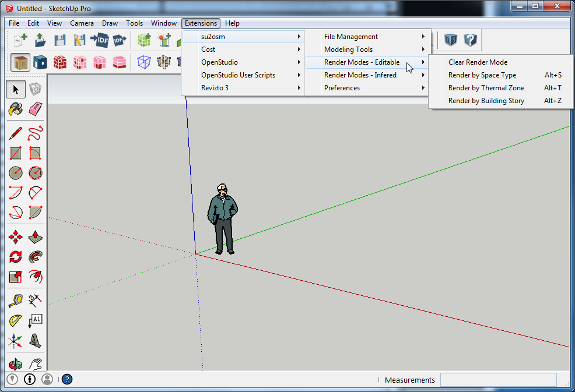Select the Freehand squiggle tool
This screenshot has width=575, height=392.
coord(35,133)
